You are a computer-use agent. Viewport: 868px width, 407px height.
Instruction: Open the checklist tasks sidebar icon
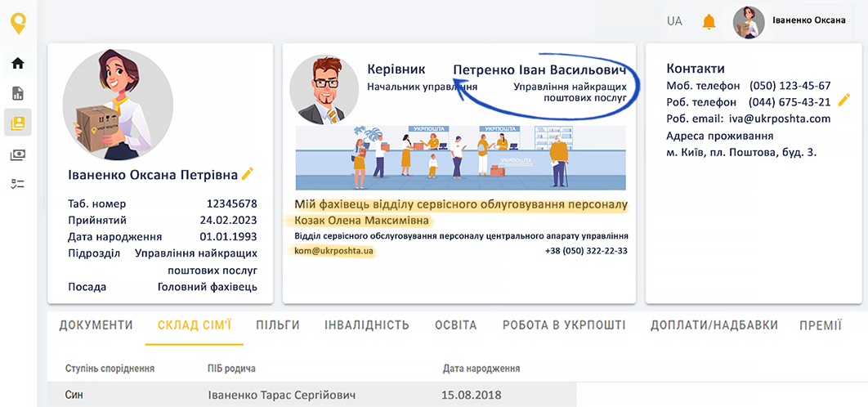coord(17,185)
